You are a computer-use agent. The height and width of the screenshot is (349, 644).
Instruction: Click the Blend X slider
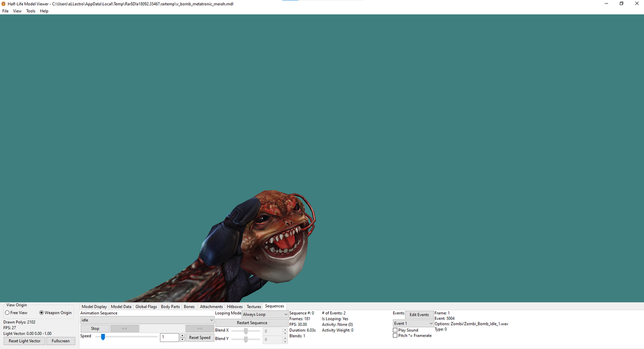coord(246,331)
